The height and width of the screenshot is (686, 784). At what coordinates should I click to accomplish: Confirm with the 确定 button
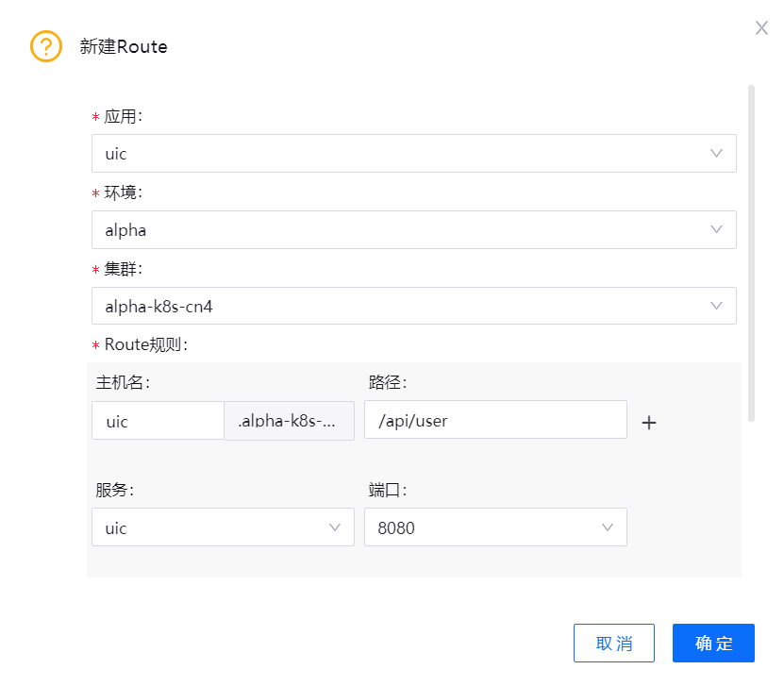click(713, 644)
